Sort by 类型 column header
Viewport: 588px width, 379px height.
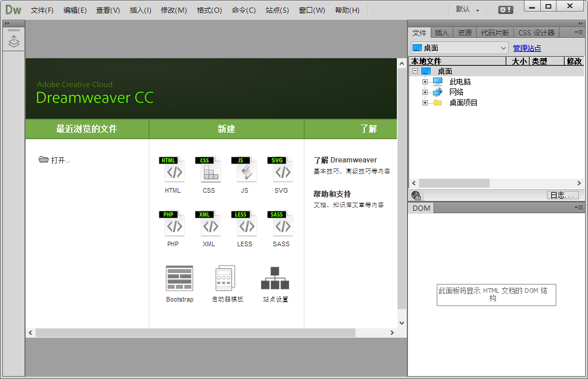pos(547,61)
